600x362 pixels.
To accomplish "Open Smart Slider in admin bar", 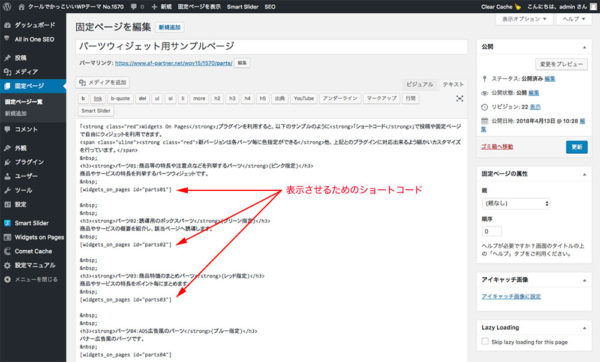I will point(243,7).
